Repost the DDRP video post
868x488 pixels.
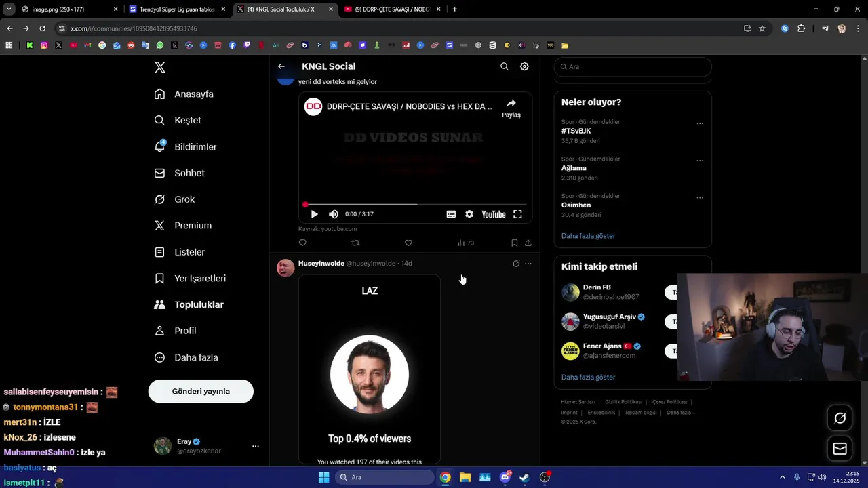coord(355,243)
